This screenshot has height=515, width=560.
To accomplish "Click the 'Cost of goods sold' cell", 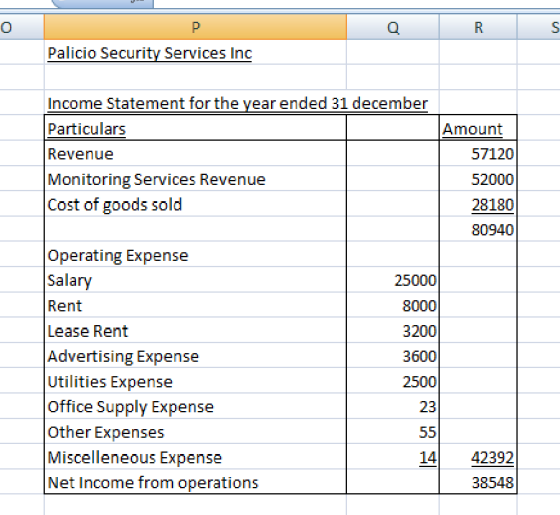I will tap(195, 204).
